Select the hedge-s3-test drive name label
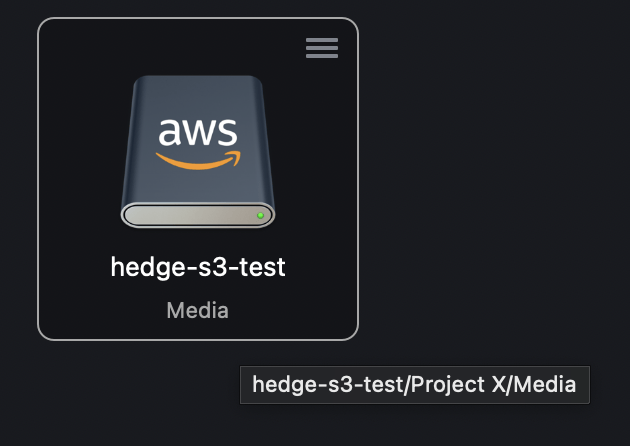Image resolution: width=630 pixels, height=446 pixels. point(198,267)
